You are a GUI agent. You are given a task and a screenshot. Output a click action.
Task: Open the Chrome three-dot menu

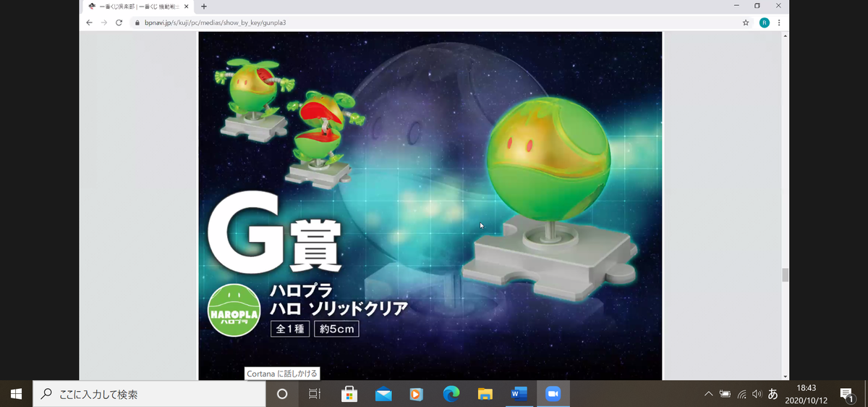(x=779, y=22)
